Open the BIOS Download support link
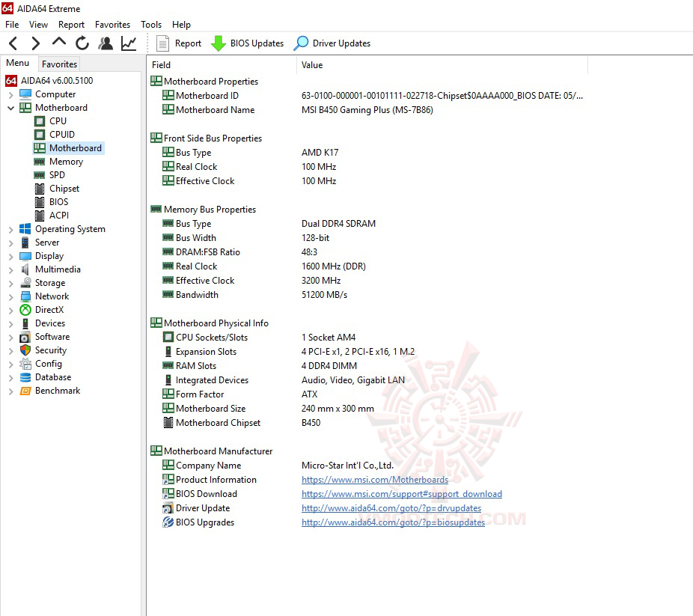The width and height of the screenshot is (693, 616). pos(402,493)
